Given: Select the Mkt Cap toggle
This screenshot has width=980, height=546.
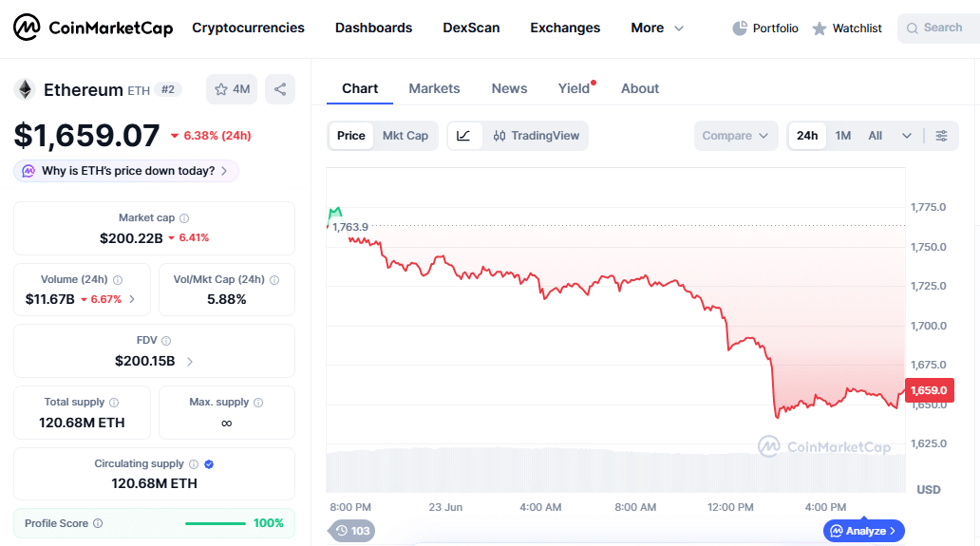Looking at the screenshot, I should [x=405, y=136].
